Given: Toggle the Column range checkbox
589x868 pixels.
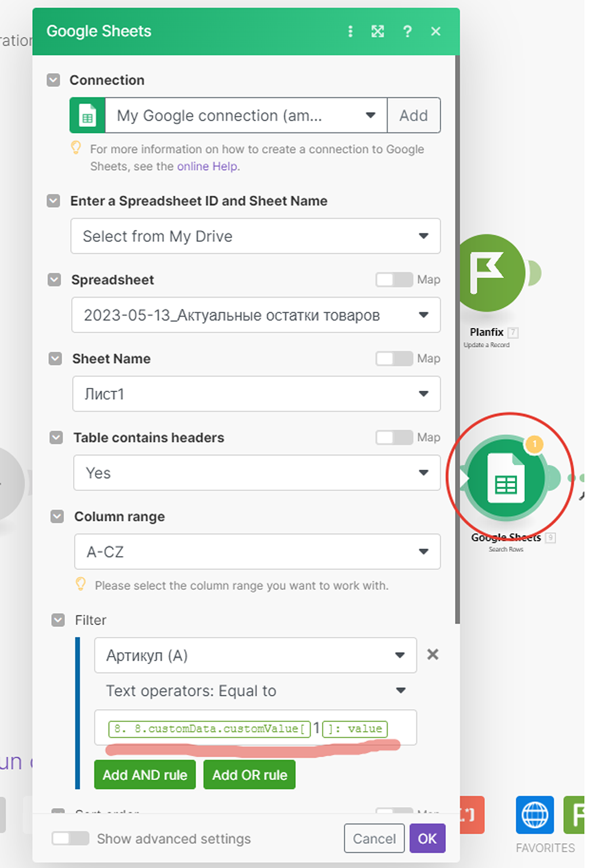Looking at the screenshot, I should coord(57,516).
